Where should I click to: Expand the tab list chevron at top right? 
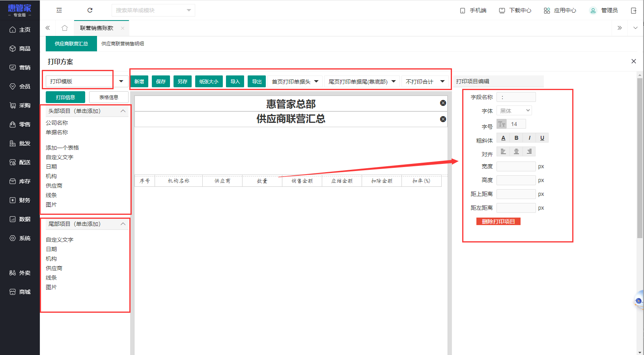[635, 28]
